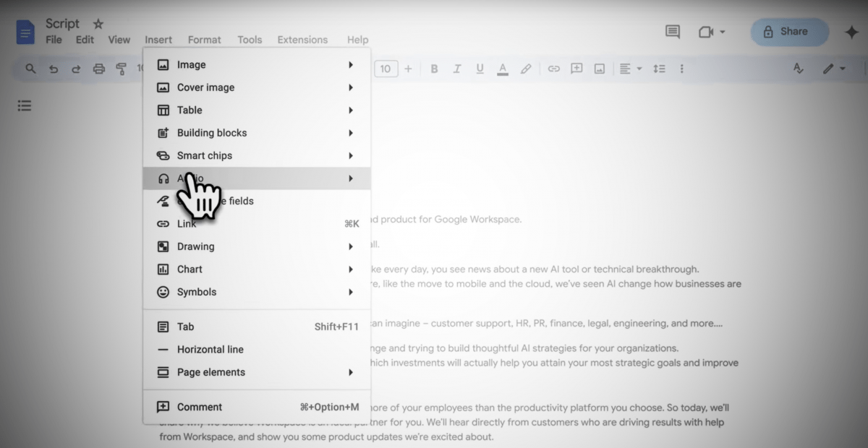Viewport: 868px width, 448px height.
Task: Open the video call dropdown
Action: (712, 32)
